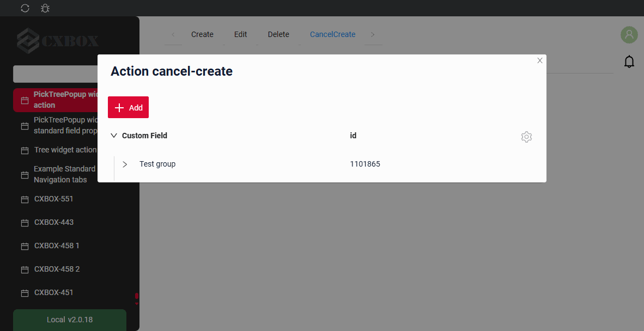Open CXBOX-451 in sidebar

53,292
